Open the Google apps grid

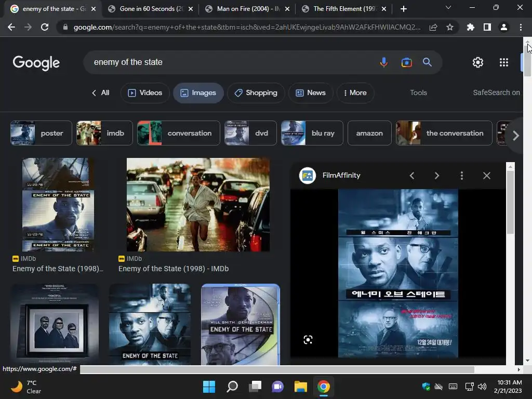(504, 62)
